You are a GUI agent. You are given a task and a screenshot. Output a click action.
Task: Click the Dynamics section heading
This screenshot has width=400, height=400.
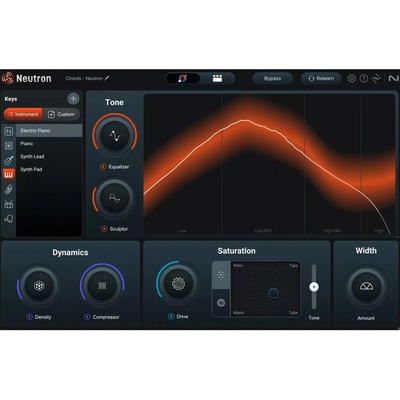pyautogui.click(x=70, y=252)
